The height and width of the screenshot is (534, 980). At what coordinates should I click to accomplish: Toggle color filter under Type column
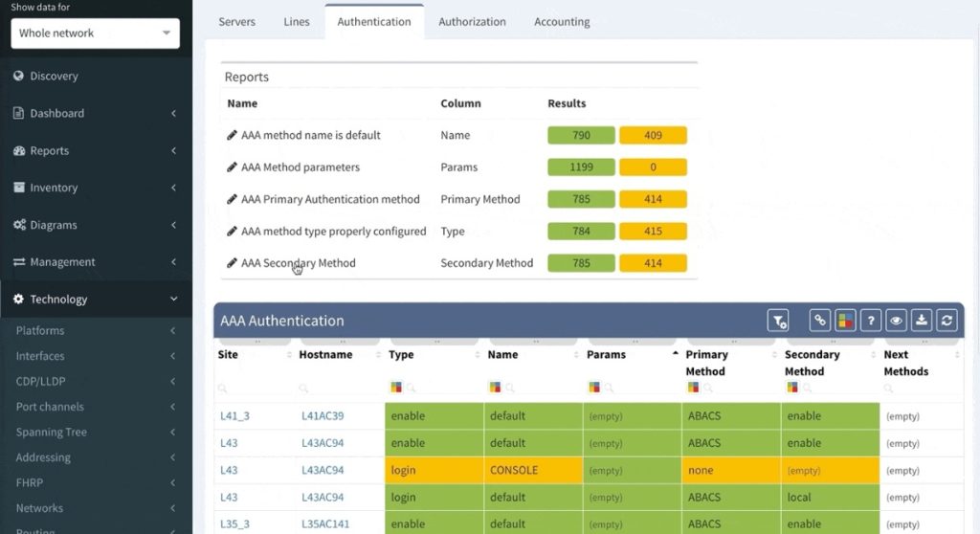(x=396, y=388)
